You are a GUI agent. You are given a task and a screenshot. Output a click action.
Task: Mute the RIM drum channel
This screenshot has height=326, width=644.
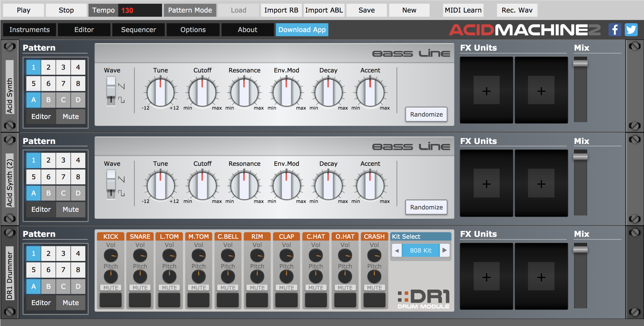coord(257,288)
